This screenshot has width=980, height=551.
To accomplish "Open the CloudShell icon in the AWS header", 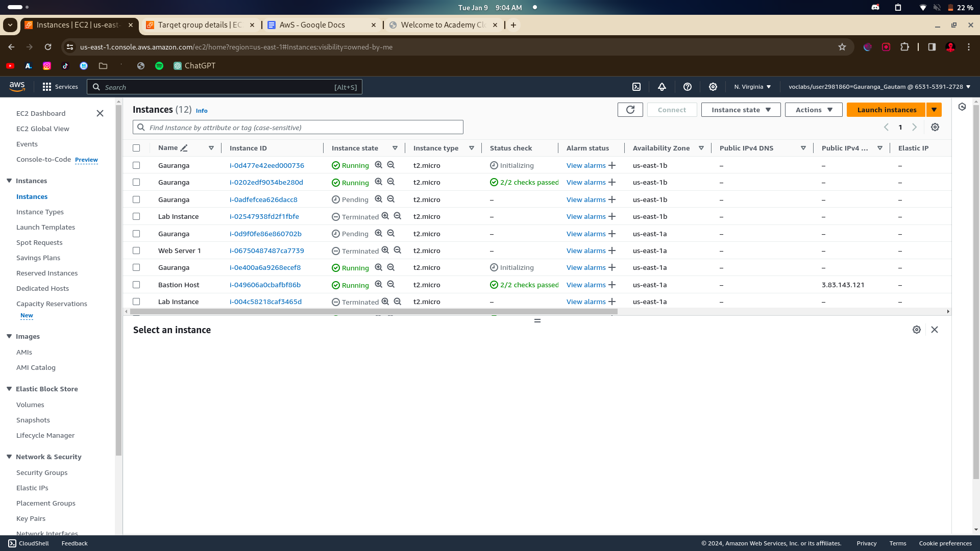I will [x=636, y=87].
